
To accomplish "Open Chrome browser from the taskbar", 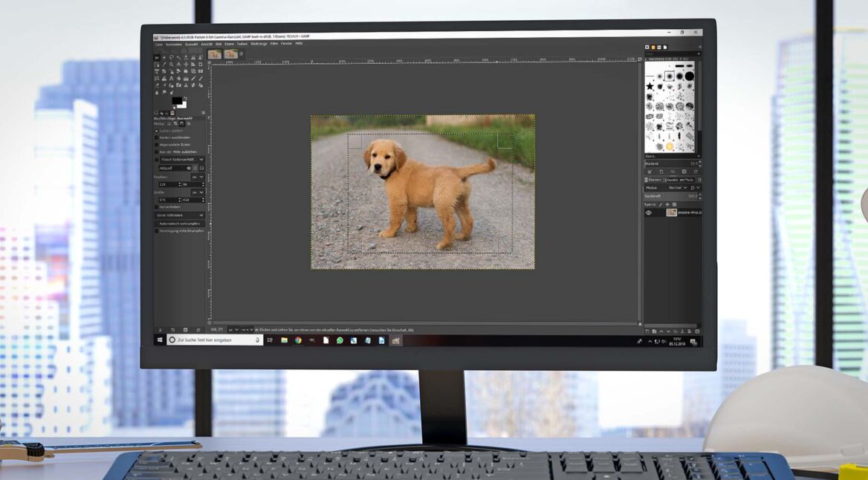I will pyautogui.click(x=298, y=340).
